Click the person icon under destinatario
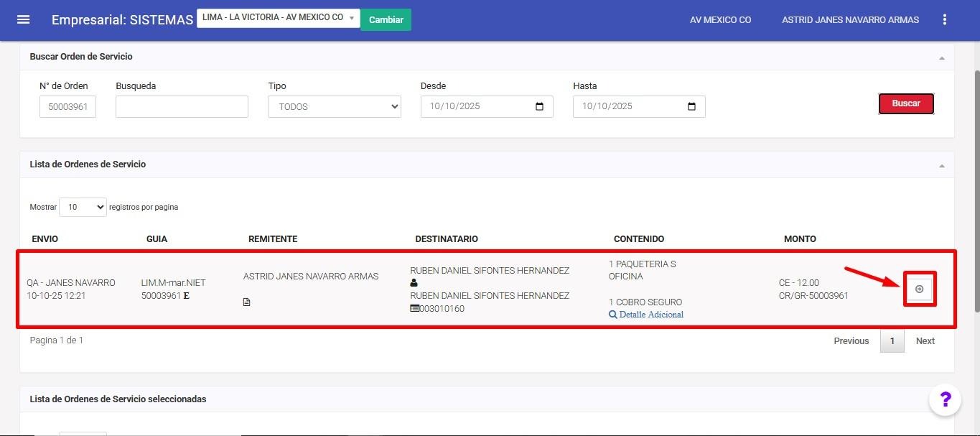Viewport: 980px width, 436px height. tap(414, 283)
